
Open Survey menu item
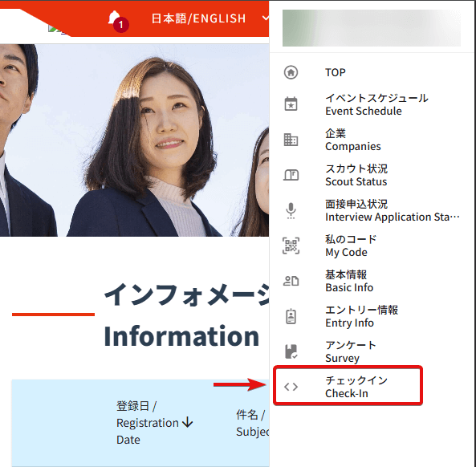351,351
